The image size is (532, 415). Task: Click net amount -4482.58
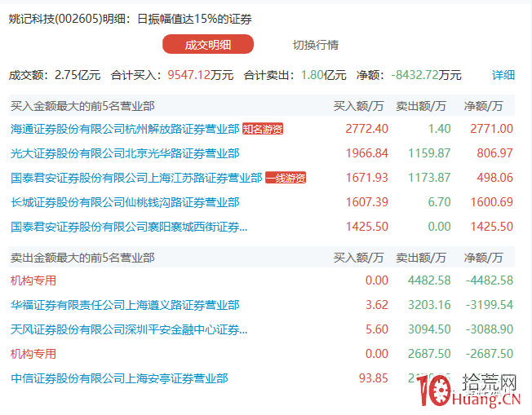tap(490, 280)
